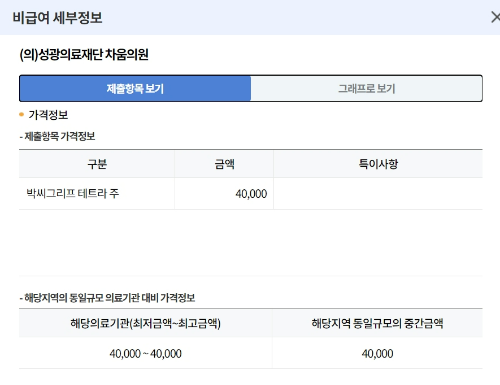Viewport: 500px width, 385px height.
Task: Click the 금액 column header
Action: pyautogui.click(x=224, y=164)
